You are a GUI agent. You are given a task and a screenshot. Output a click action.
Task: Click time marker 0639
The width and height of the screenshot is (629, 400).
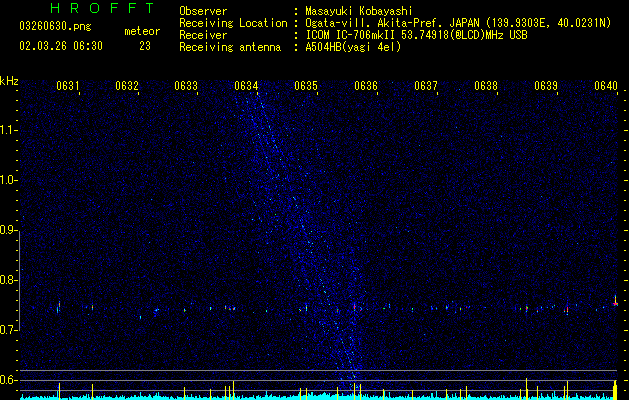pos(546,86)
